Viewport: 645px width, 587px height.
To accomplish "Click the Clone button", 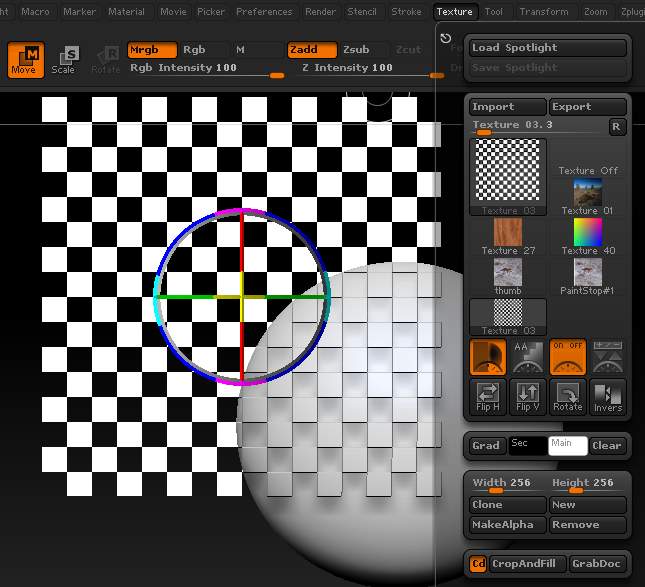I will (508, 505).
